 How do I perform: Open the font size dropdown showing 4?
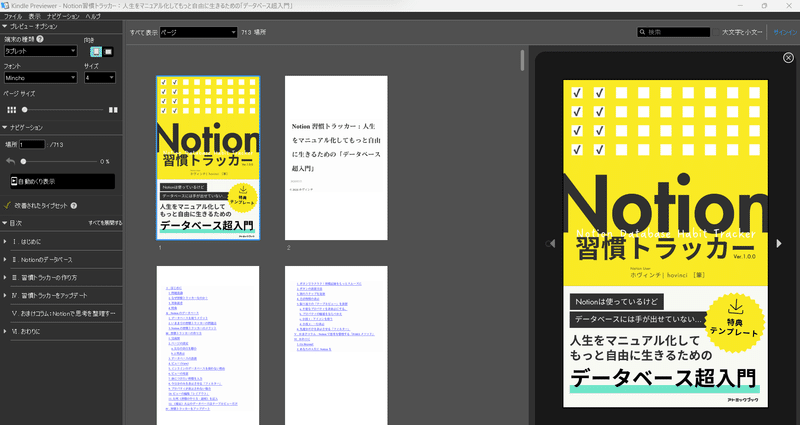click(x=99, y=78)
